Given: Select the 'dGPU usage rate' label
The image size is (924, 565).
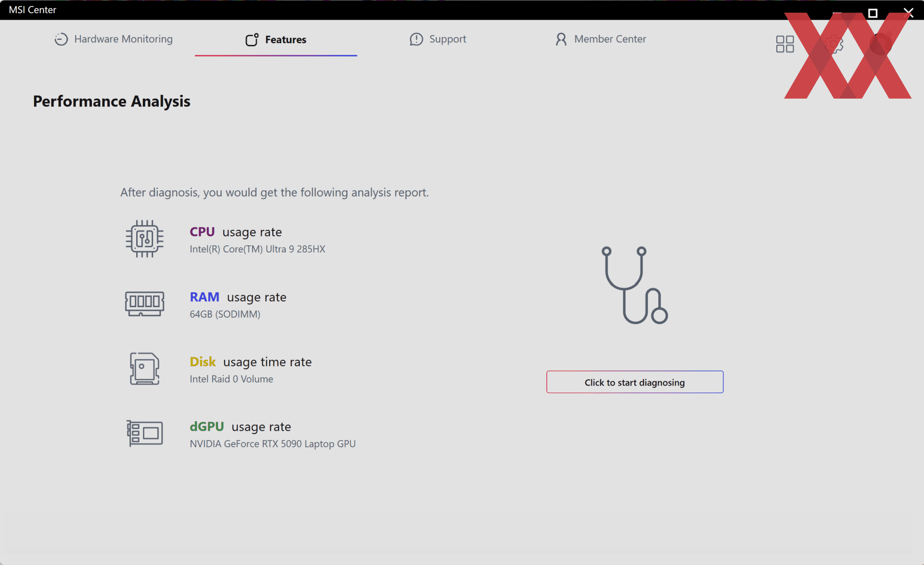Looking at the screenshot, I should (x=240, y=427).
